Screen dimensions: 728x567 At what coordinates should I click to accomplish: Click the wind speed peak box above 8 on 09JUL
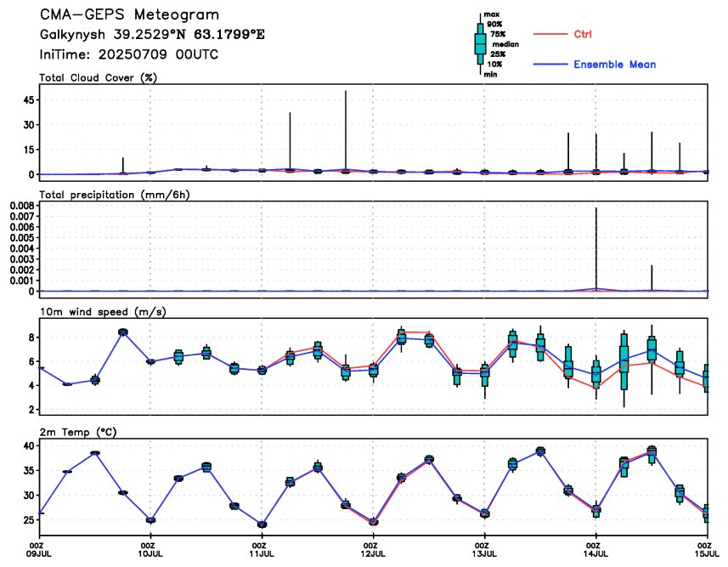pyautogui.click(x=123, y=332)
